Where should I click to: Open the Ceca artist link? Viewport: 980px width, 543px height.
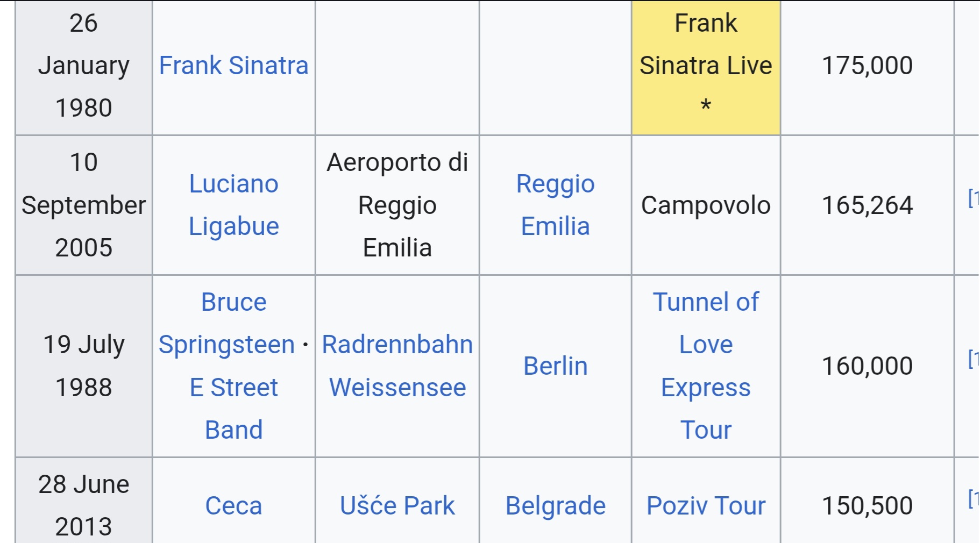(x=233, y=506)
